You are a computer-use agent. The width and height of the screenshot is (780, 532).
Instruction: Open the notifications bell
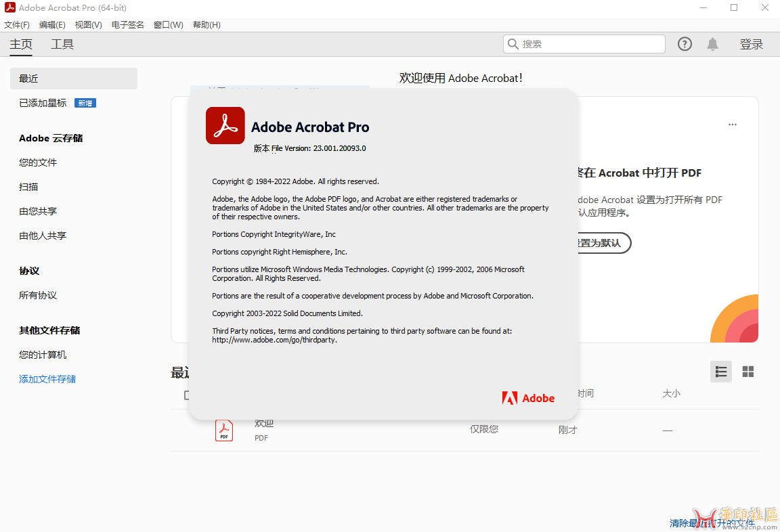712,44
